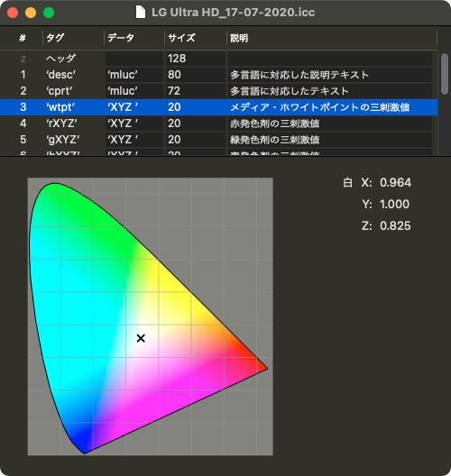Click the X value 0.964

[395, 182]
